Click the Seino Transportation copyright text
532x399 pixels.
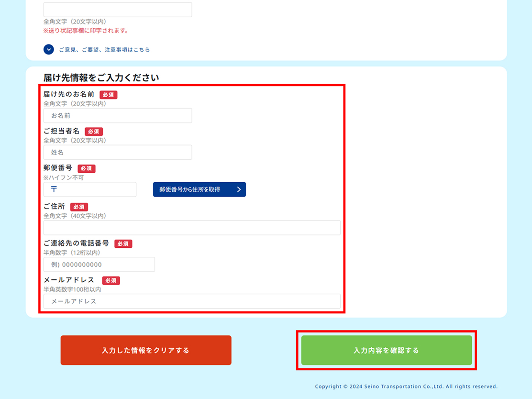406,387
